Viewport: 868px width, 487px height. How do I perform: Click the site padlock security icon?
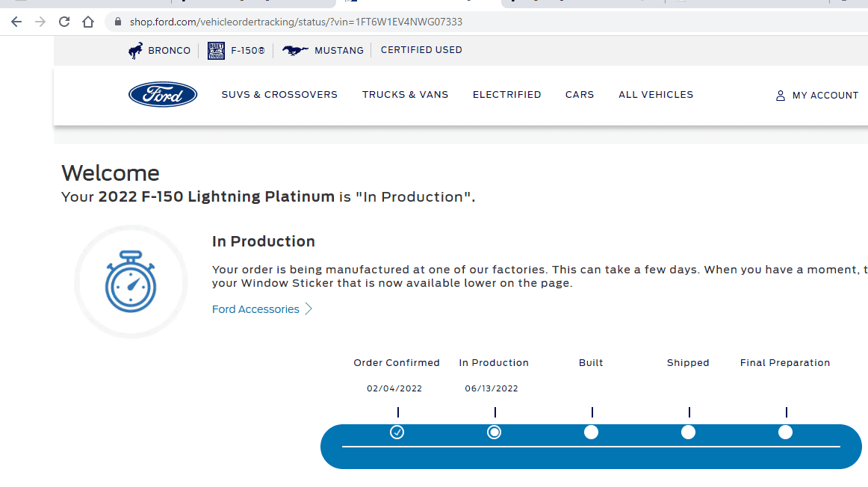pyautogui.click(x=117, y=22)
